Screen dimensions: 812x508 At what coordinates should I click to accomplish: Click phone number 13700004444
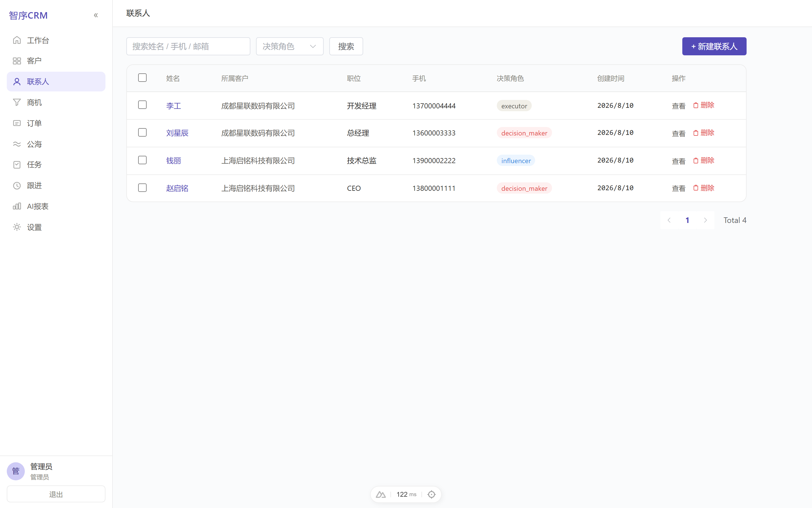click(x=434, y=106)
